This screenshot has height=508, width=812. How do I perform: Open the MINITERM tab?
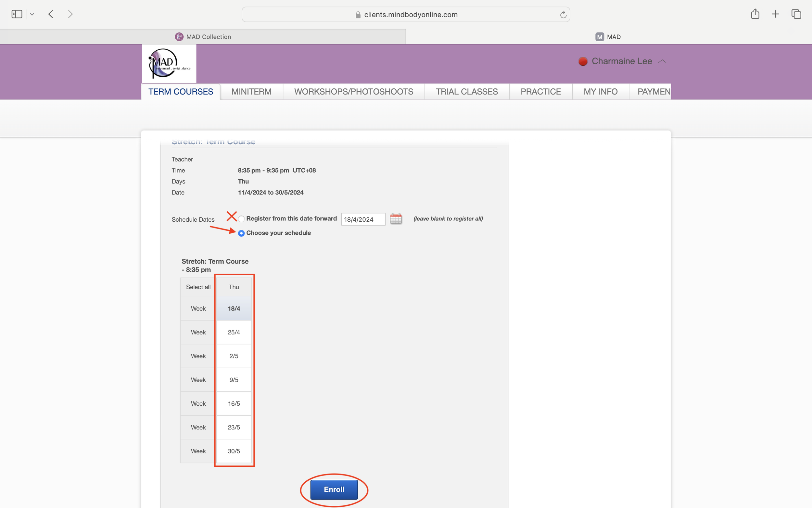(x=251, y=92)
